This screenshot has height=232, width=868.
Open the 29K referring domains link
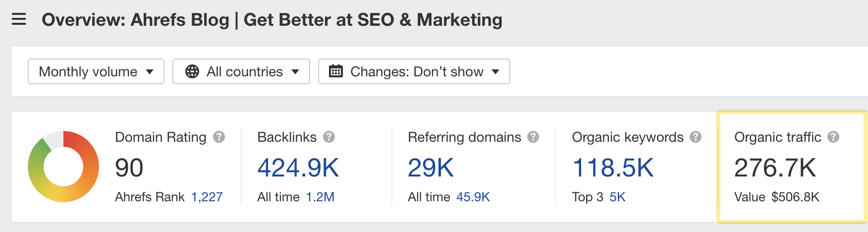pyautogui.click(x=431, y=168)
